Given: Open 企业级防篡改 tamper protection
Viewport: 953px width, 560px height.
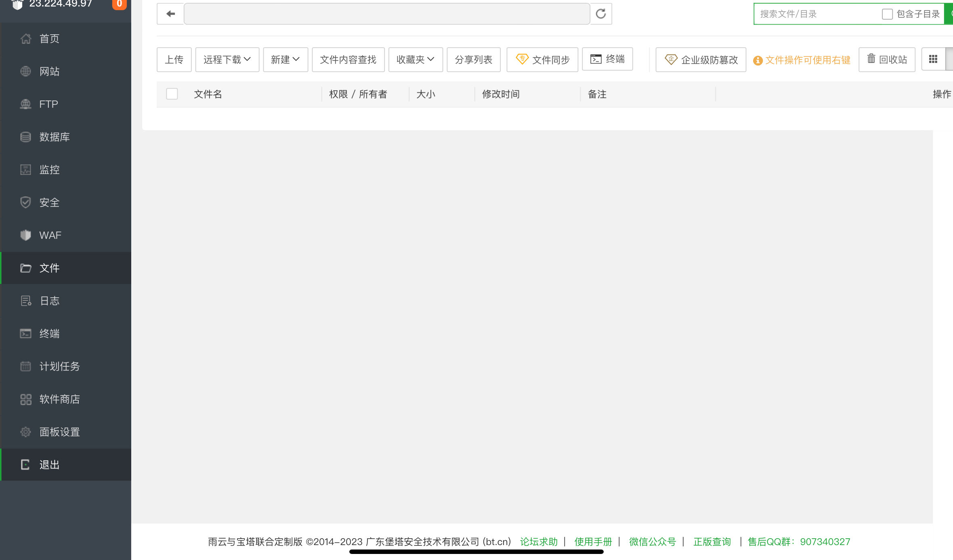Looking at the screenshot, I should point(701,60).
